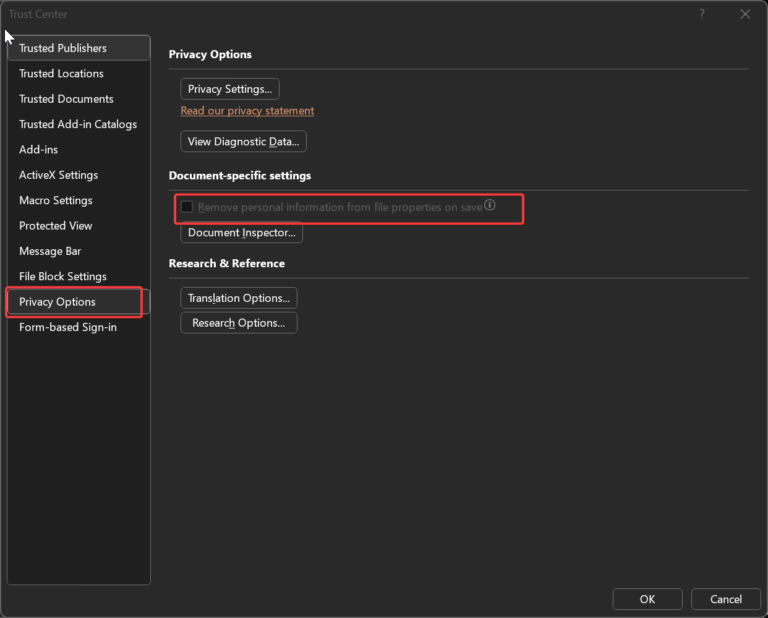
Task: Confirm changes with the OK button
Action: click(648, 599)
